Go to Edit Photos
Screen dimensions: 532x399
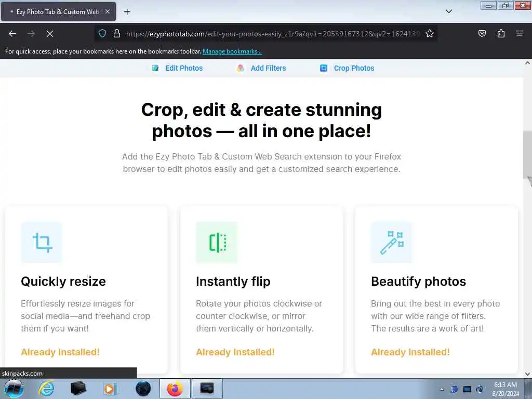[x=184, y=68]
